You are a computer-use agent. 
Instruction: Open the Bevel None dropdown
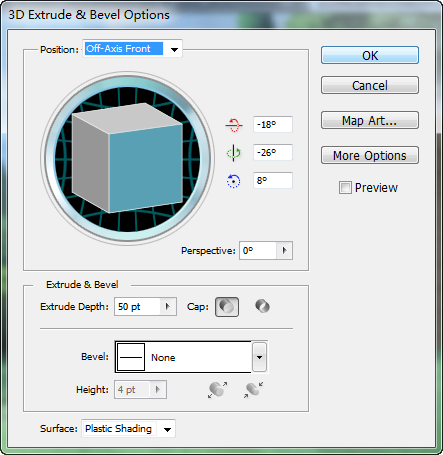click(259, 357)
